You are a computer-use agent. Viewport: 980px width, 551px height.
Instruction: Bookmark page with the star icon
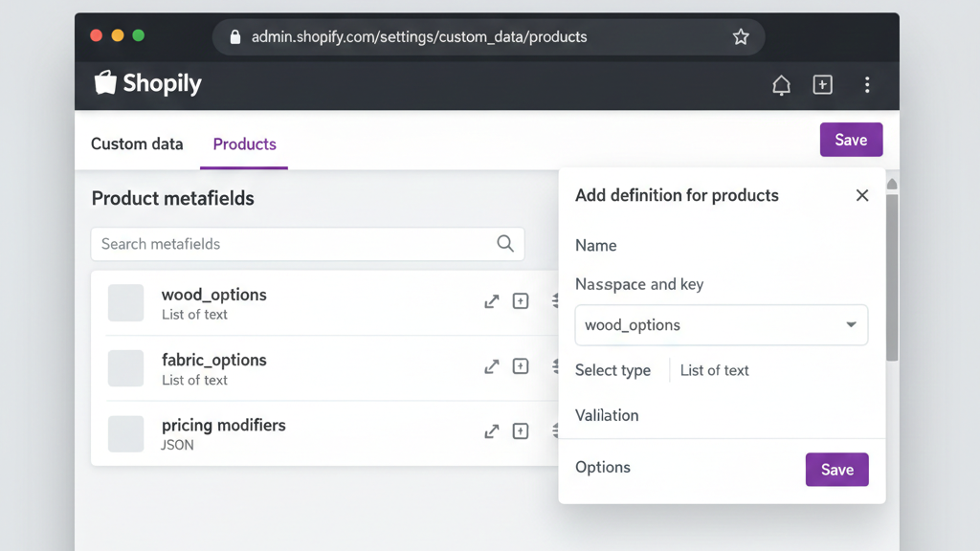[x=741, y=37]
